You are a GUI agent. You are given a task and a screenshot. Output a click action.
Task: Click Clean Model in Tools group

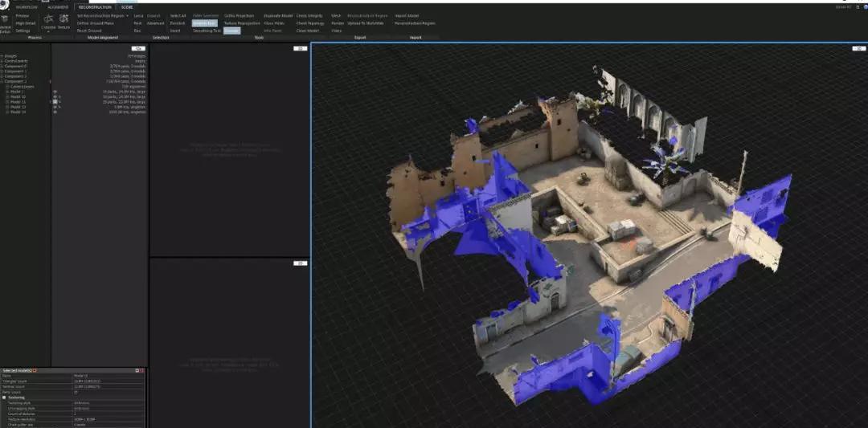click(307, 31)
